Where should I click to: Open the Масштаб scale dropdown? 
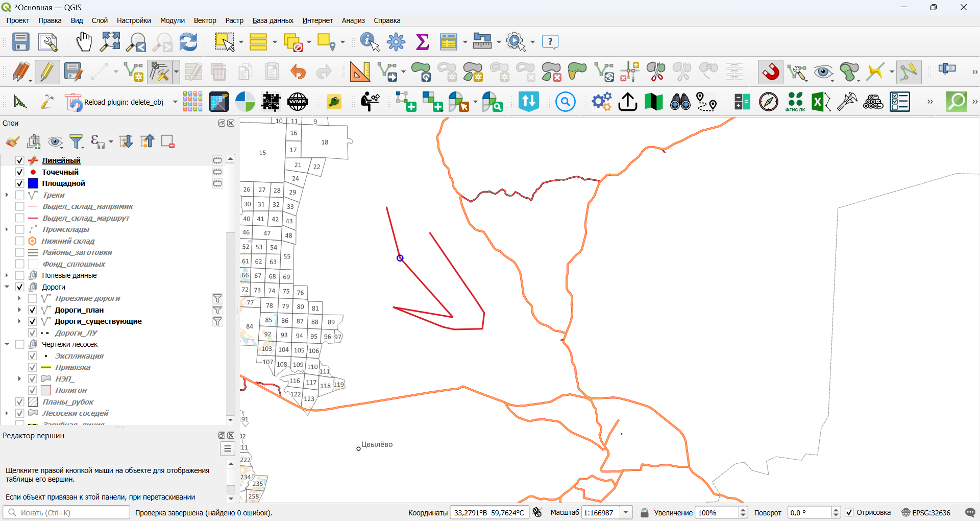(x=626, y=512)
